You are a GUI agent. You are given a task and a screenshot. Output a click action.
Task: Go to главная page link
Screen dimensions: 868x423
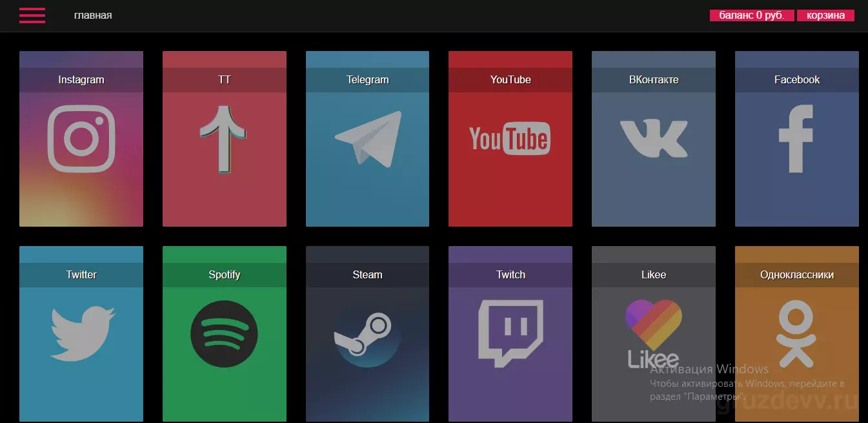click(x=93, y=15)
